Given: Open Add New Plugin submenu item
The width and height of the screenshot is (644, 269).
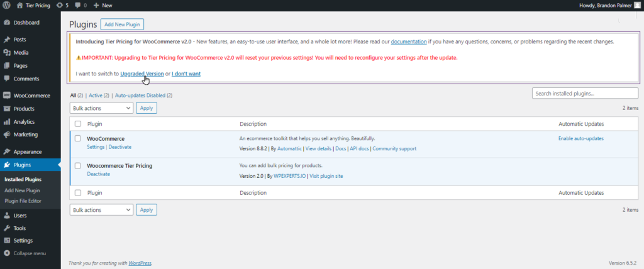Looking at the screenshot, I should click(22, 190).
